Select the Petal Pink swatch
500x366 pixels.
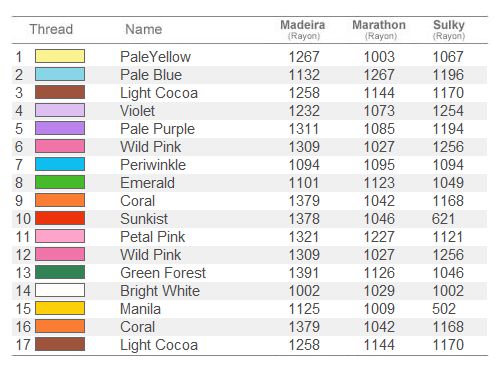60,236
